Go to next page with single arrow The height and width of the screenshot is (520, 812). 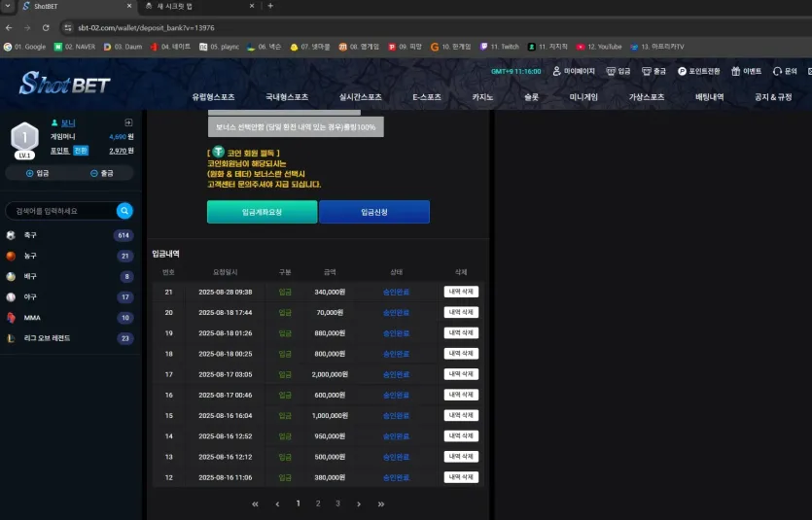(x=359, y=503)
